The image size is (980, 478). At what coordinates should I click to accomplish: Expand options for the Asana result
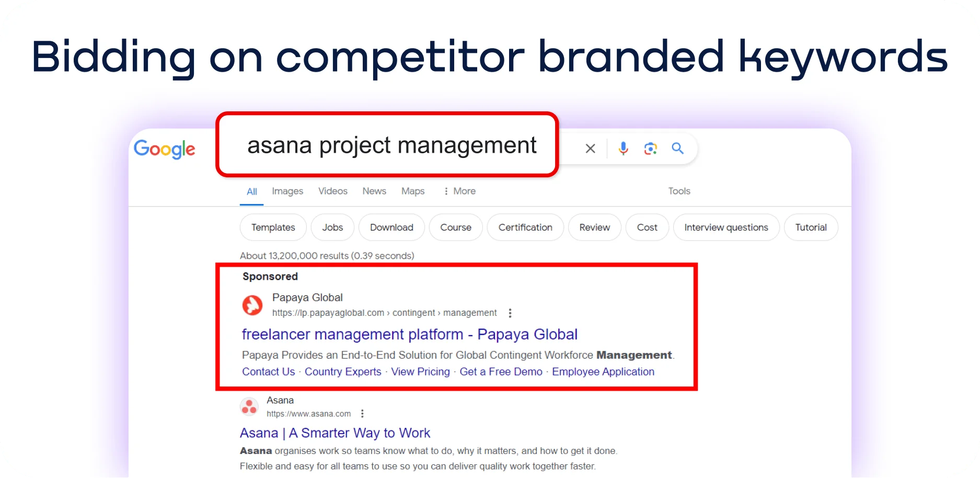[x=362, y=413]
